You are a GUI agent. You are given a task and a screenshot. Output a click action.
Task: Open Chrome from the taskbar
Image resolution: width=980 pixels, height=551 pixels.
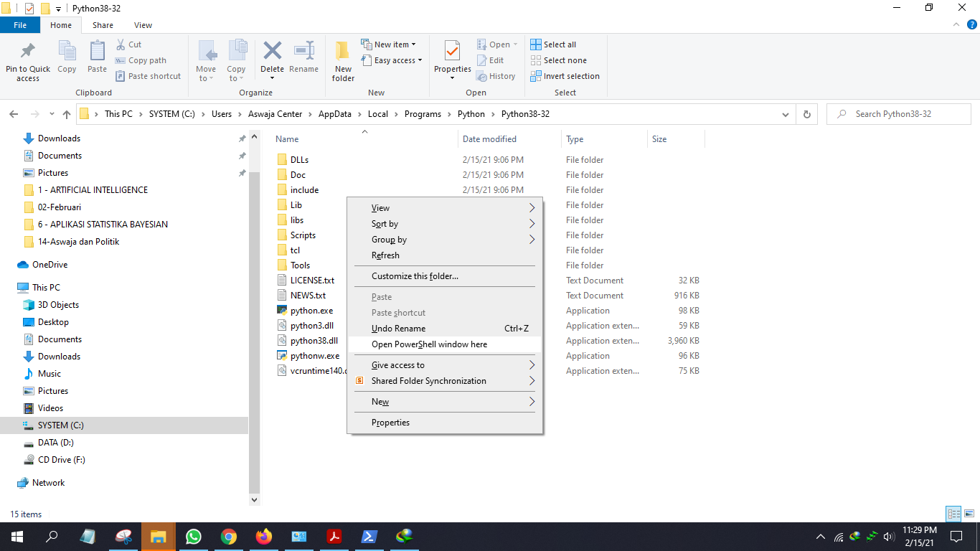coord(228,536)
